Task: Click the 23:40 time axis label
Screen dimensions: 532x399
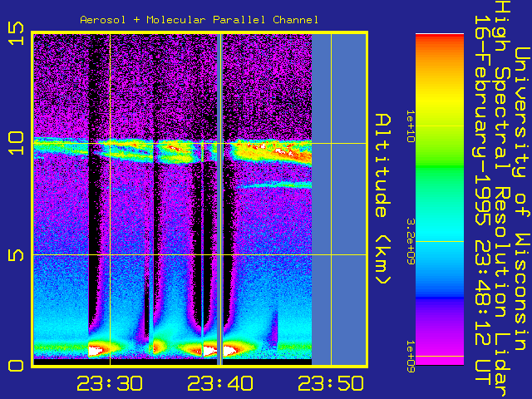Action: coord(220,383)
